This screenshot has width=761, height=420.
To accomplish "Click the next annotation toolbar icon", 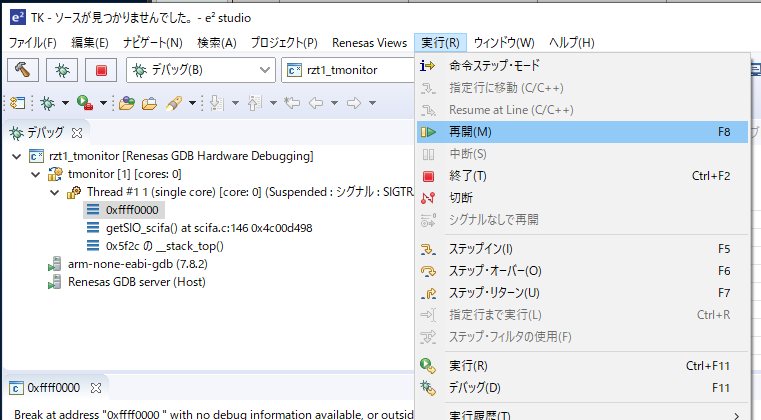I will point(216,103).
